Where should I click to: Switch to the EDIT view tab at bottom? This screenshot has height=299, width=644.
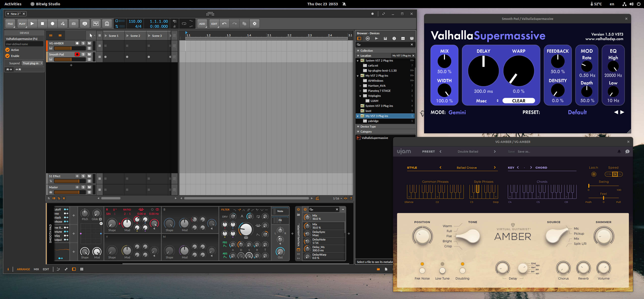[x=46, y=269]
